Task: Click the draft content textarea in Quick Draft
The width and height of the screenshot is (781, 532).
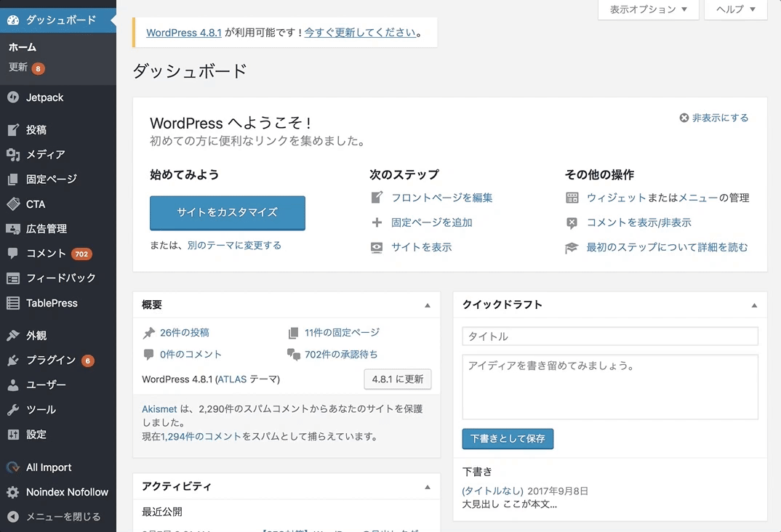Action: tap(610, 387)
